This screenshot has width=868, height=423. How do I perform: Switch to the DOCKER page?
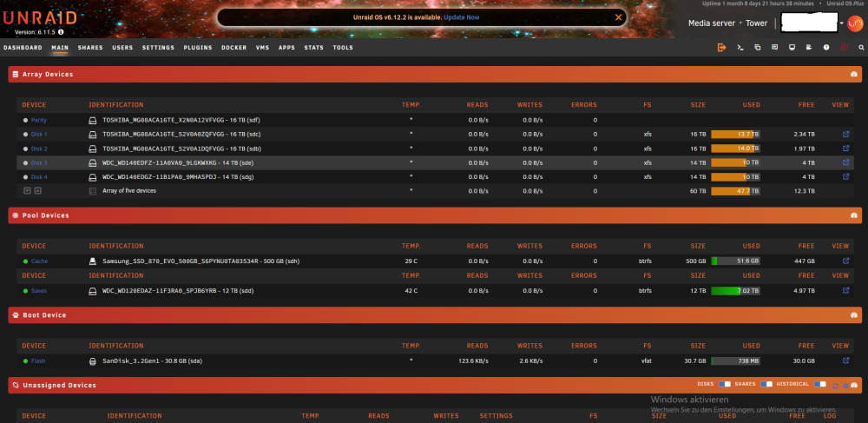pos(233,48)
